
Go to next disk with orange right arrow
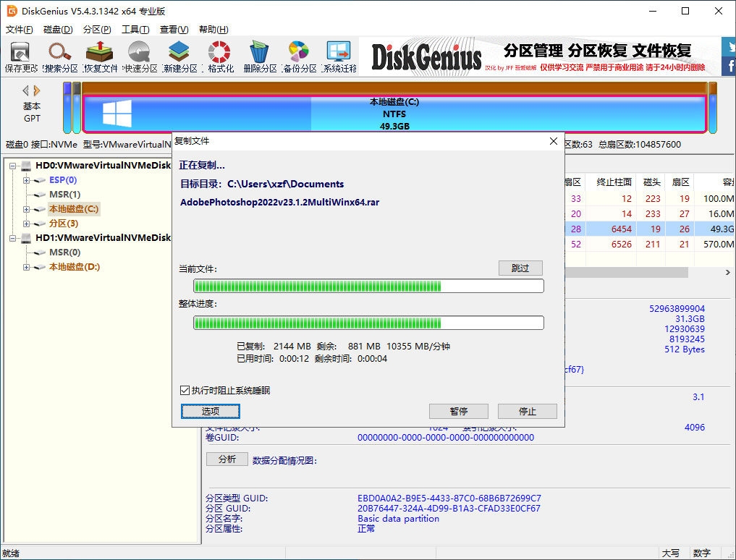point(37,90)
